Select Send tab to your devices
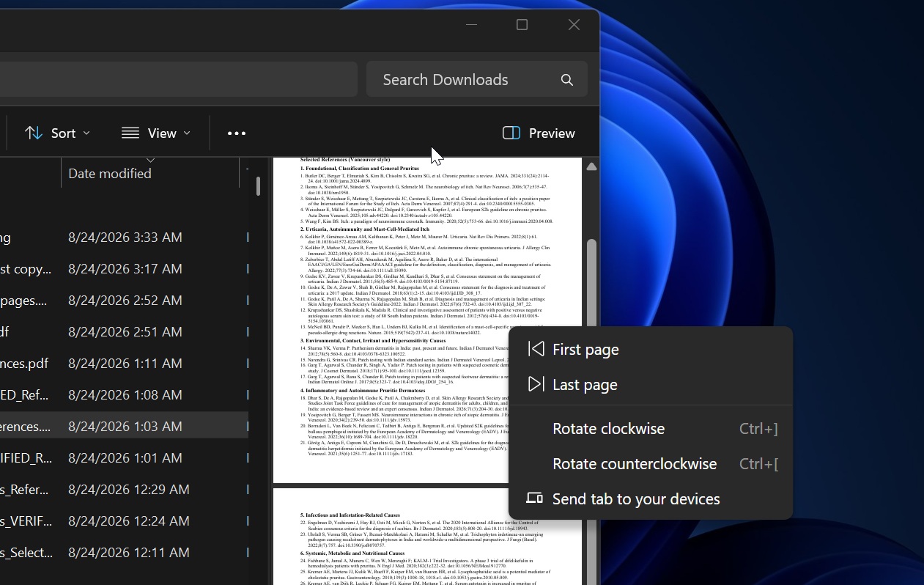The image size is (924, 585). 651,498
